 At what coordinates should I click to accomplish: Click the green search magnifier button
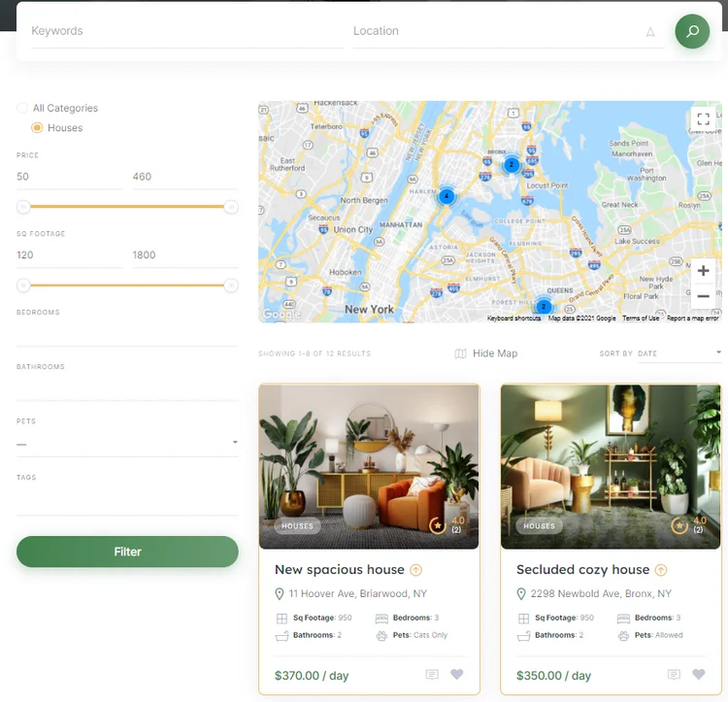click(692, 31)
